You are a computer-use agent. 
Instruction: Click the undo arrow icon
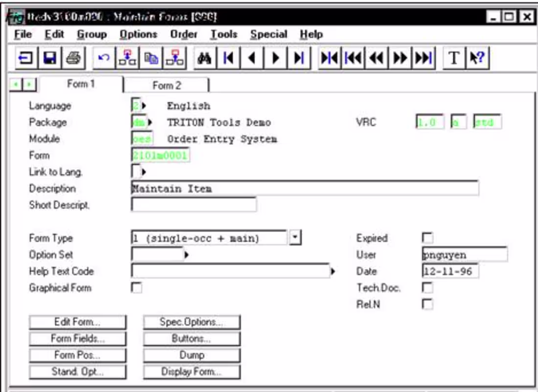104,58
